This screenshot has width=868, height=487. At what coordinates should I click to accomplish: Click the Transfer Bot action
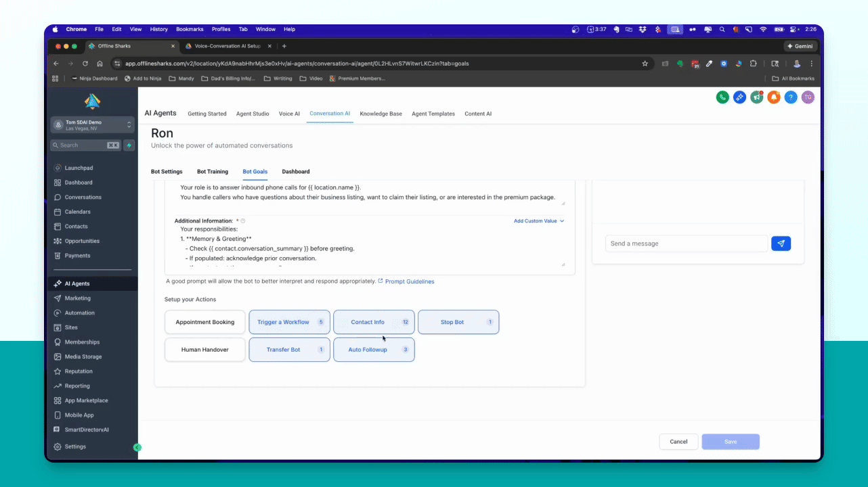(289, 350)
